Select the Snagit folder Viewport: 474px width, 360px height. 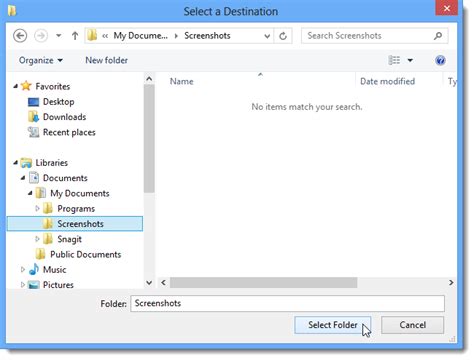pos(69,239)
